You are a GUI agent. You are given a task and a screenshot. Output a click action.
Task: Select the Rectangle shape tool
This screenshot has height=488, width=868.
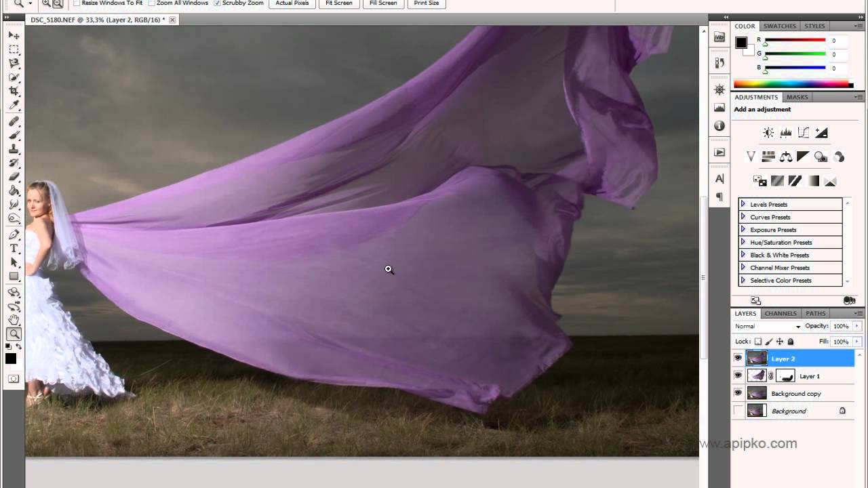coord(14,276)
